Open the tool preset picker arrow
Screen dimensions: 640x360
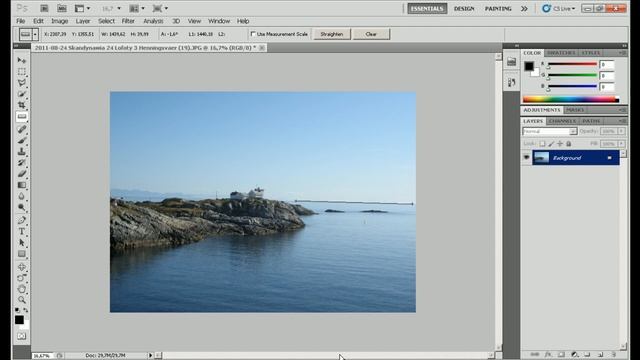[x=35, y=34]
